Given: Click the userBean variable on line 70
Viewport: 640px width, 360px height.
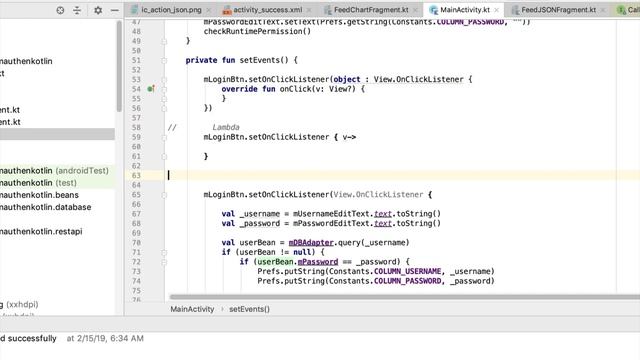Looking at the screenshot, I should 257,243.
